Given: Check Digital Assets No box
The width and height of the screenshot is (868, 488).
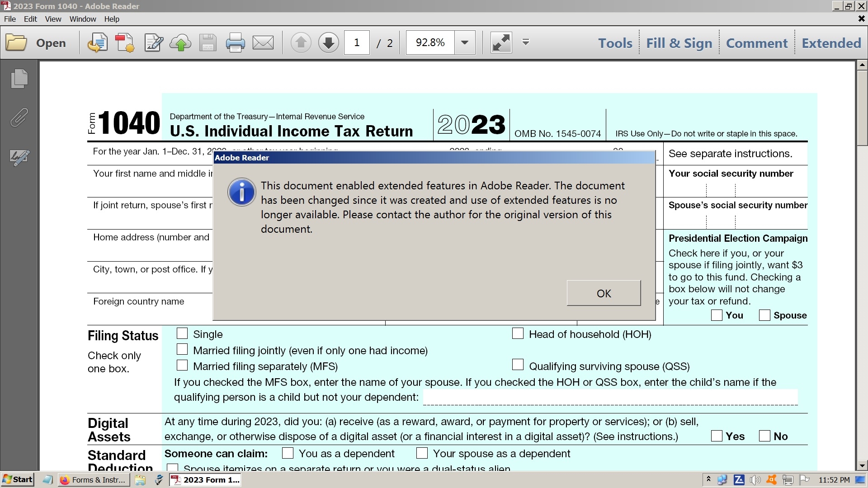Looking at the screenshot, I should (764, 436).
